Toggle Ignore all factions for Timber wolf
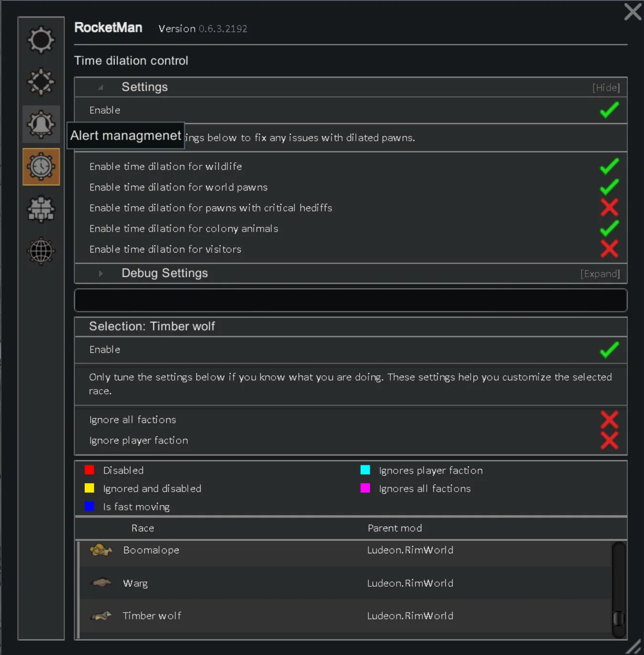Screen dimensions: 644x655 (x=609, y=420)
